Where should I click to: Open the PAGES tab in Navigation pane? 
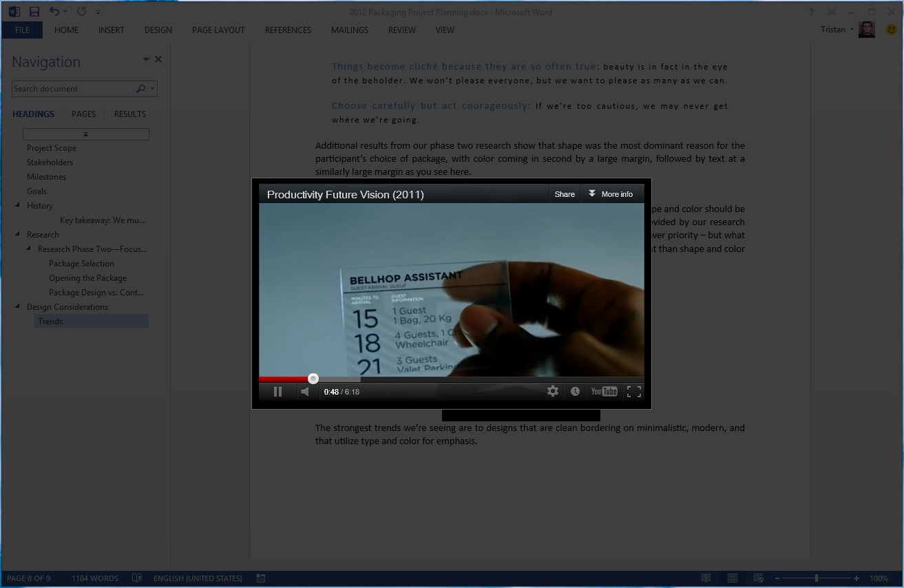83,114
